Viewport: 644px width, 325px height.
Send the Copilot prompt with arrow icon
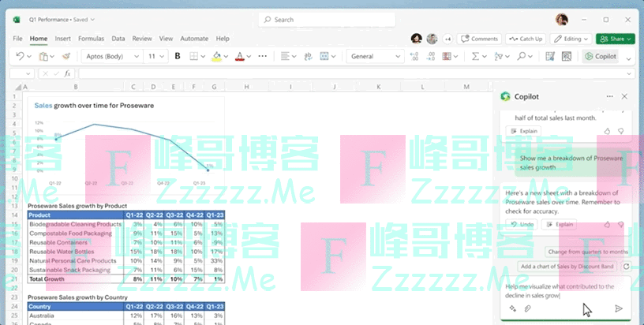(x=619, y=308)
